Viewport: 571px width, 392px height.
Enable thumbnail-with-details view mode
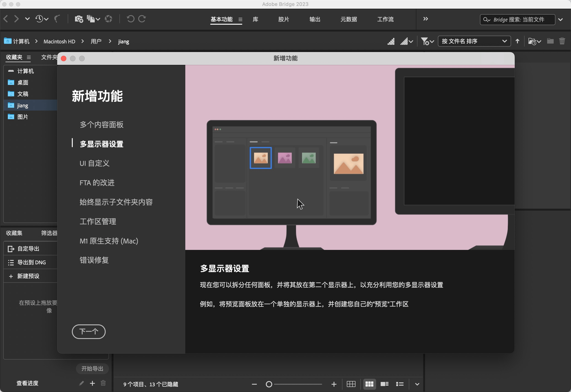[384, 384]
